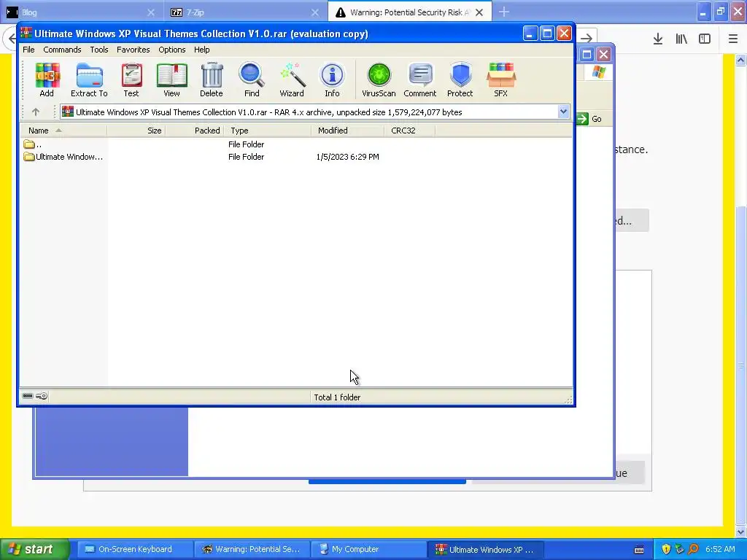Open Firefox library icon
The image size is (747, 560).
[x=681, y=39]
